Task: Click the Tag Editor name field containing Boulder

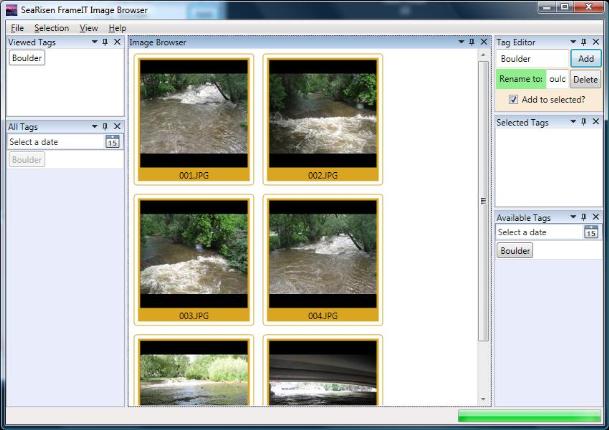Action: pyautogui.click(x=532, y=59)
